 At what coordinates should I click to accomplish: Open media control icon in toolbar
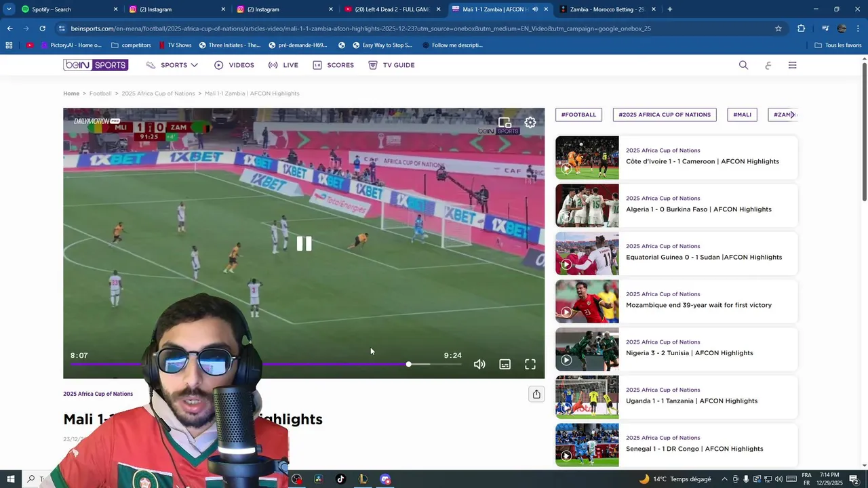825,28
